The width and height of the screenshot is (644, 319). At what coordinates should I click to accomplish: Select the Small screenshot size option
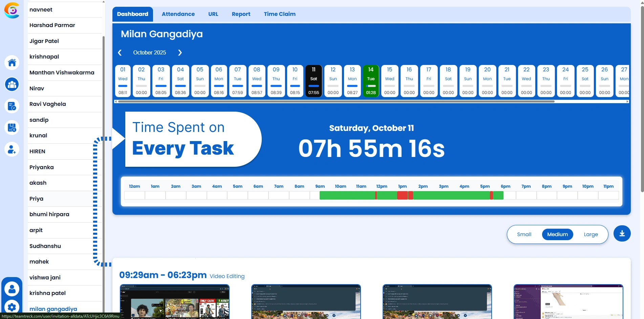pos(524,234)
